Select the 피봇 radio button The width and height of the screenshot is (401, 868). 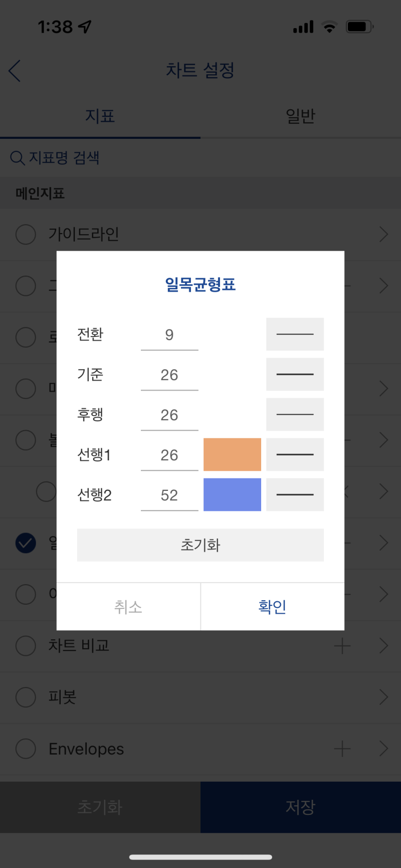(x=26, y=697)
